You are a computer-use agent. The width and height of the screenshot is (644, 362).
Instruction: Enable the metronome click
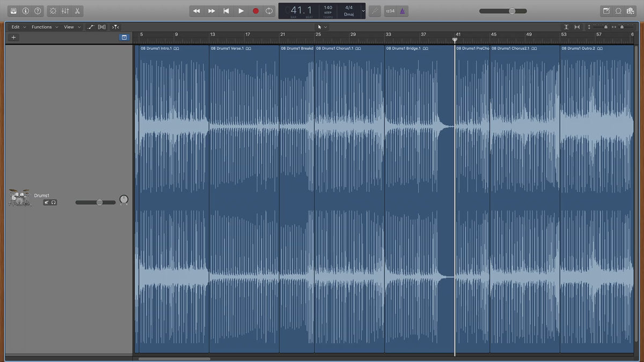[402, 11]
